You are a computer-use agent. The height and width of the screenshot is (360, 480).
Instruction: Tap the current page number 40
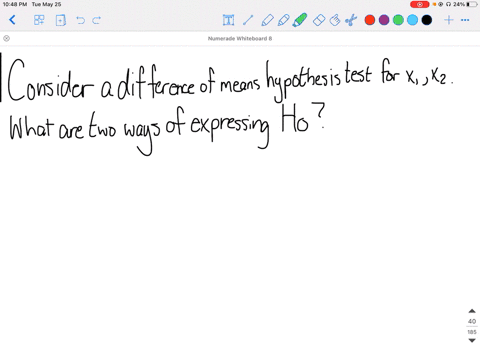(x=472, y=321)
